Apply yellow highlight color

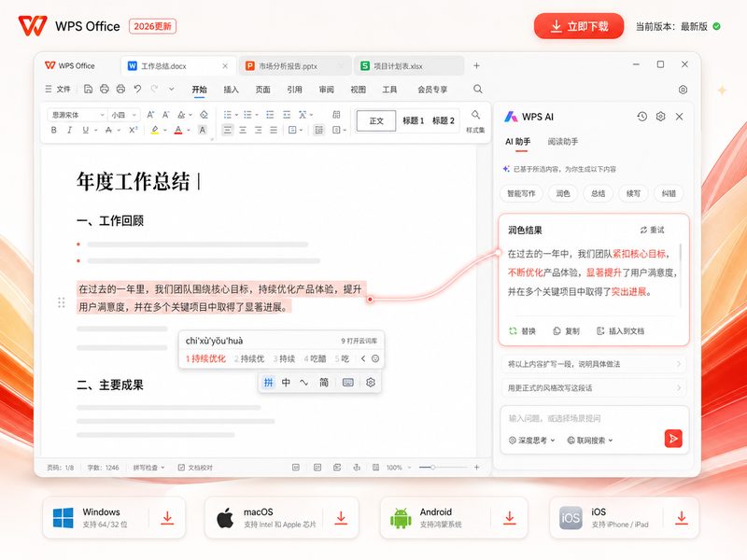tap(155, 130)
